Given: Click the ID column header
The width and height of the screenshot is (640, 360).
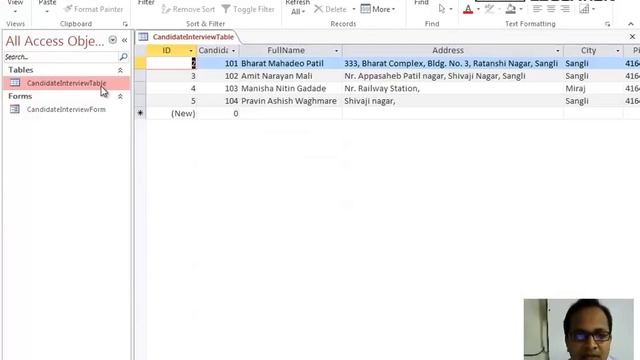Looking at the screenshot, I should (167, 51).
